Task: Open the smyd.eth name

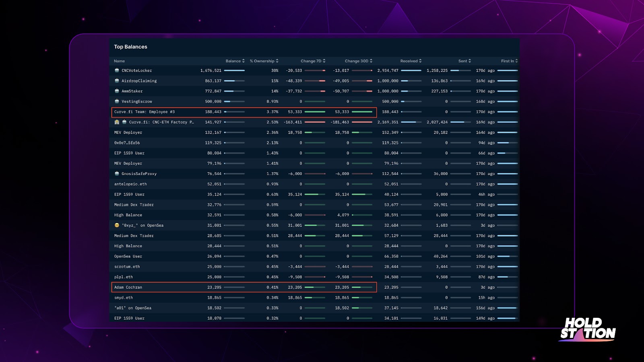Action: coord(124,298)
